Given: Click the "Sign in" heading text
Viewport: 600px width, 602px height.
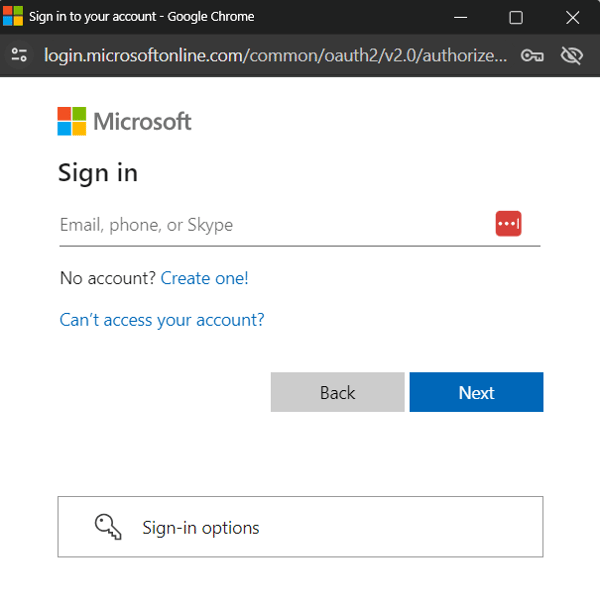Looking at the screenshot, I should [98, 173].
